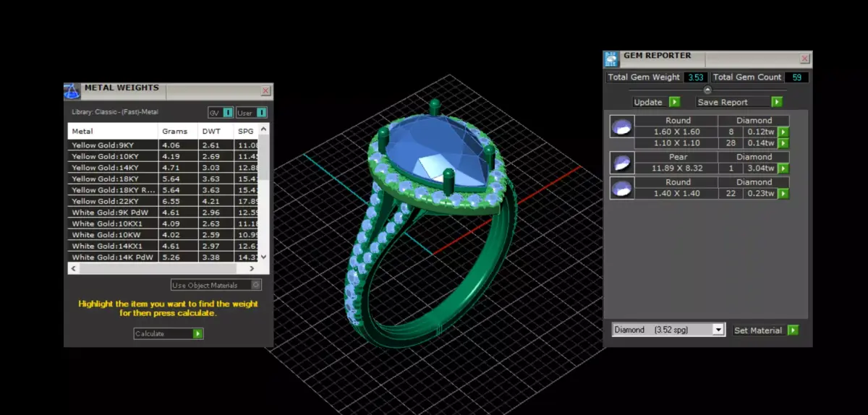
Task: Close the Gem Reporter panel
Action: [x=804, y=59]
